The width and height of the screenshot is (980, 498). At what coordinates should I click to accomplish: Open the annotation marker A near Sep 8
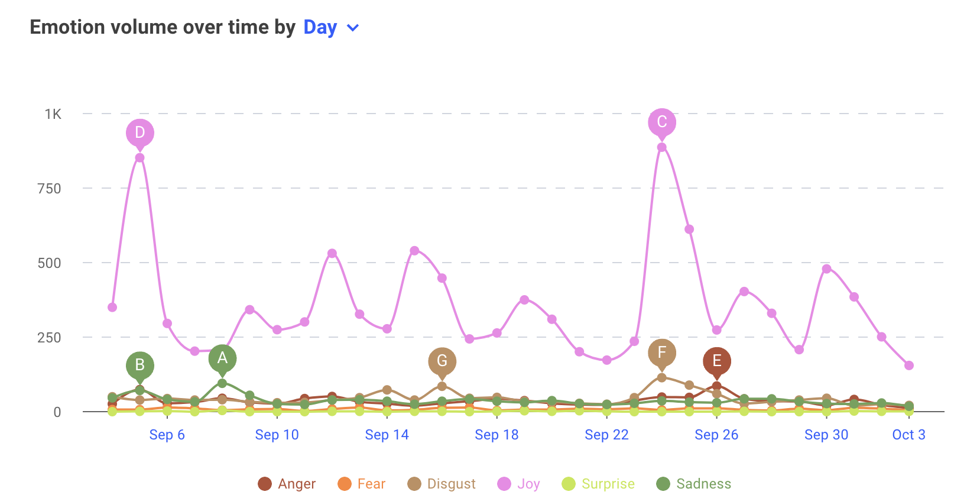click(222, 358)
